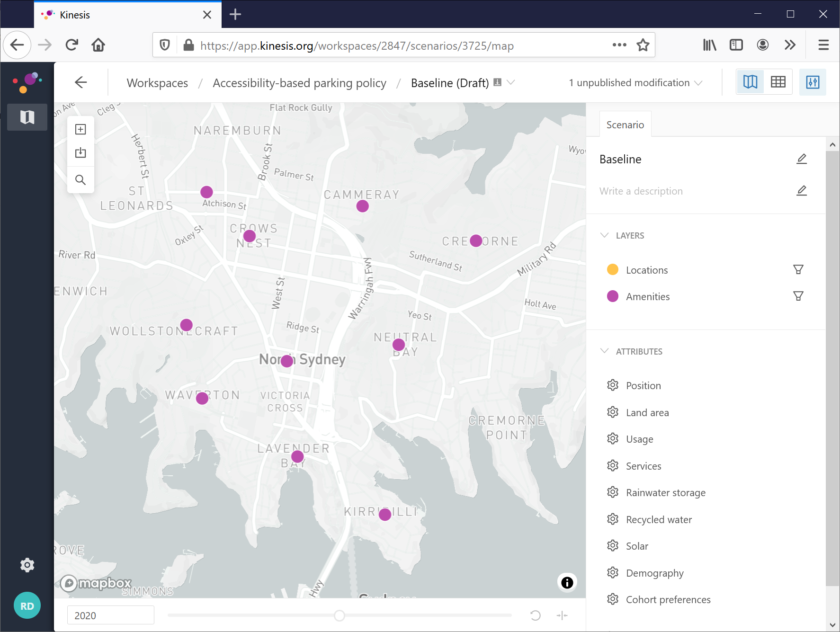The width and height of the screenshot is (840, 632).
Task: Toggle the browser sidebar panel icon
Action: click(x=736, y=45)
